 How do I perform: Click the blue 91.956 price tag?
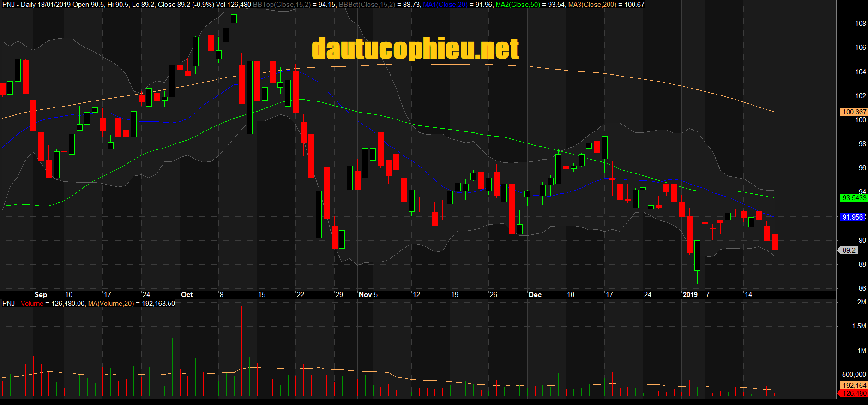[852, 217]
